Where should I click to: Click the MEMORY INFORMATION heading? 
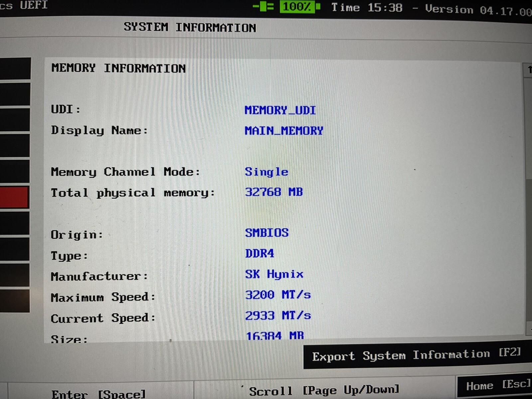pos(118,68)
